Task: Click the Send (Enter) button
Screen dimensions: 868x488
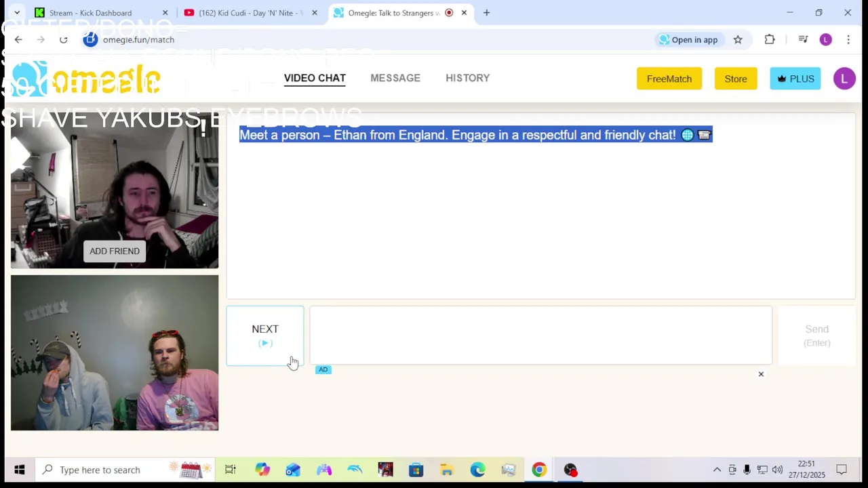Action: click(817, 335)
